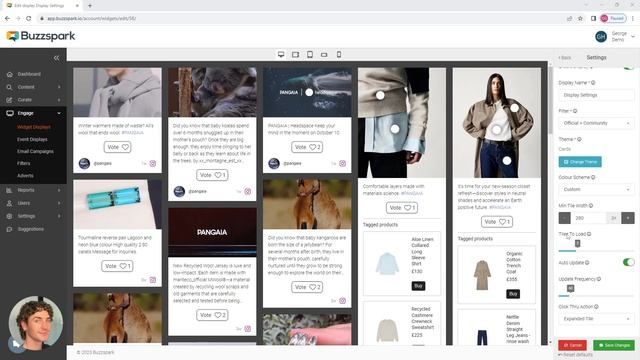Expand the Content sidebar menu
The height and width of the screenshot is (360, 640).
point(33,87)
